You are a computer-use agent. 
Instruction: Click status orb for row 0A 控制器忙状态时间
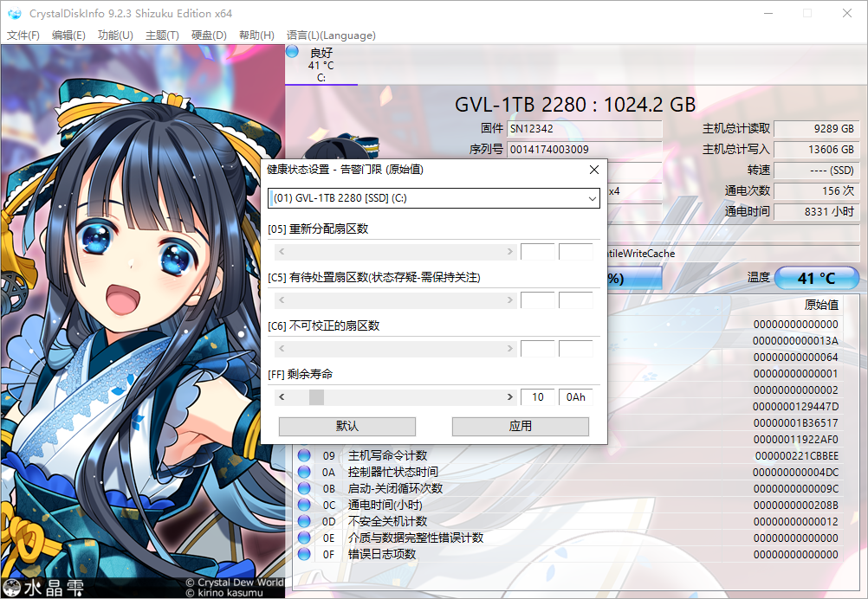pyautogui.click(x=304, y=472)
